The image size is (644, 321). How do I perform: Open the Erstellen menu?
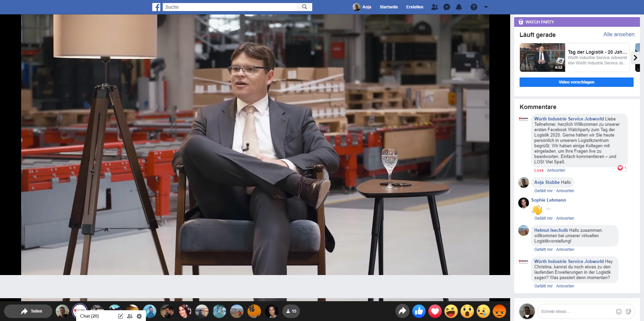(415, 7)
